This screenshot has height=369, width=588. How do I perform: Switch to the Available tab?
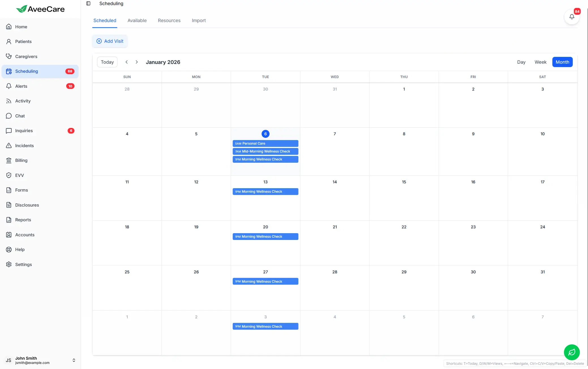click(x=137, y=20)
